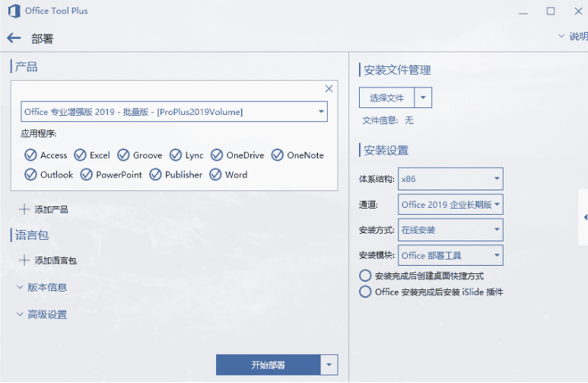The width and height of the screenshot is (588, 383).
Task: Click the 产品 section heading
Action: (x=27, y=67)
